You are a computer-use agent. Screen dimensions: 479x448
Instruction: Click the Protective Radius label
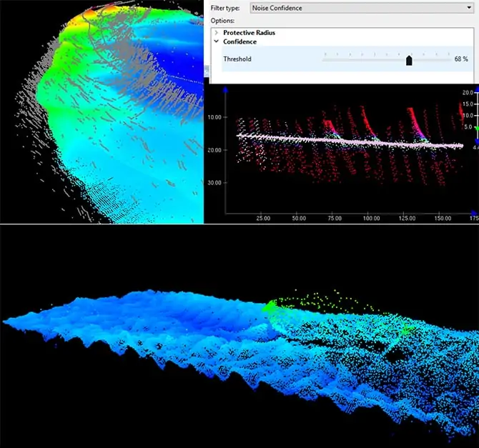[x=249, y=33]
